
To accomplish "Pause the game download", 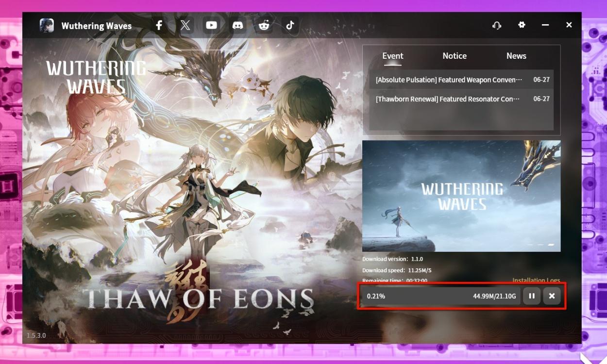I will tap(532, 296).
